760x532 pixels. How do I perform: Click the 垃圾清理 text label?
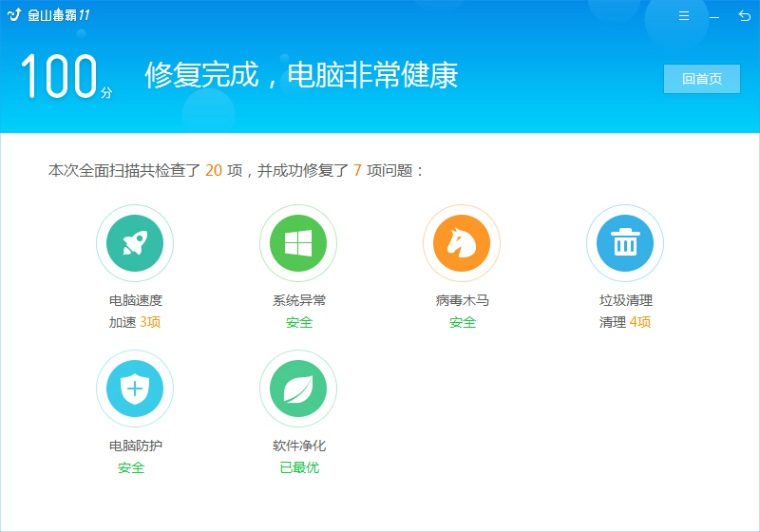625,300
